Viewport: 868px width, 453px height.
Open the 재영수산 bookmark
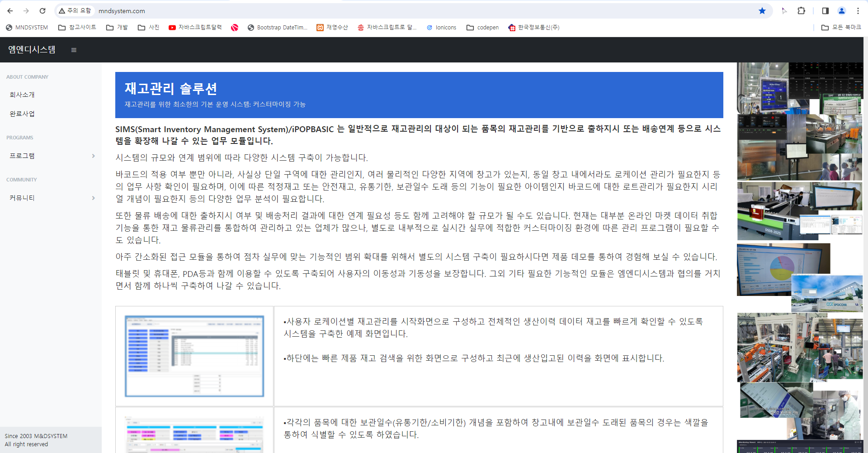tap(332, 28)
